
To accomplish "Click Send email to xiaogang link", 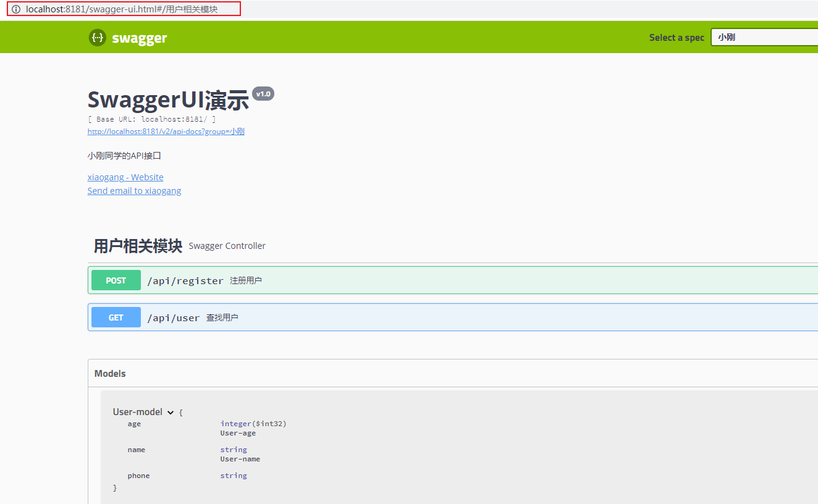I will 134,191.
